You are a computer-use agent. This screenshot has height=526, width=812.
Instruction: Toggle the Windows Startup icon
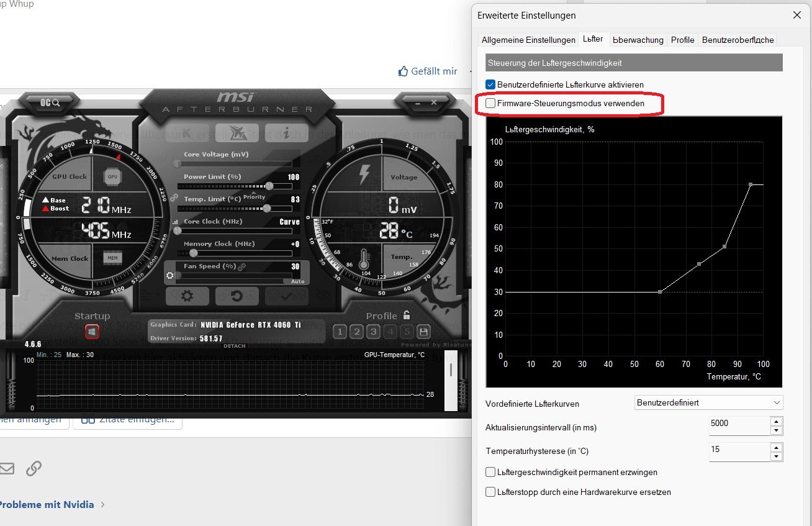tap(92, 332)
